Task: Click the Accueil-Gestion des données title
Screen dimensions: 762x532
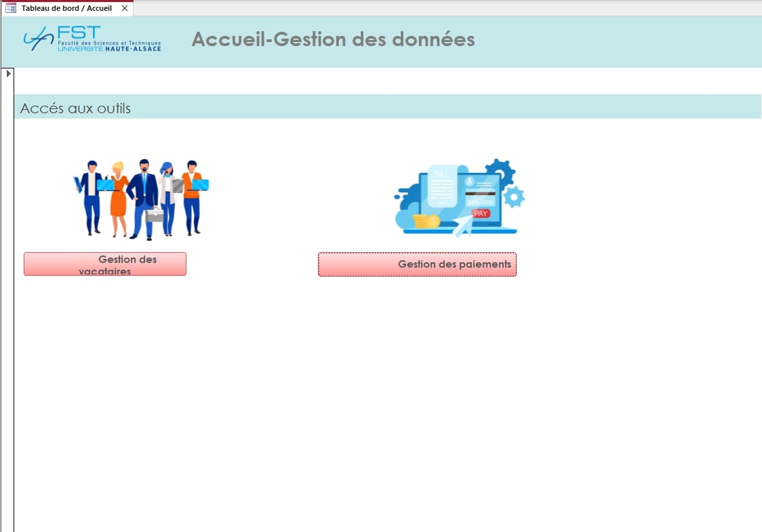Action: (333, 39)
